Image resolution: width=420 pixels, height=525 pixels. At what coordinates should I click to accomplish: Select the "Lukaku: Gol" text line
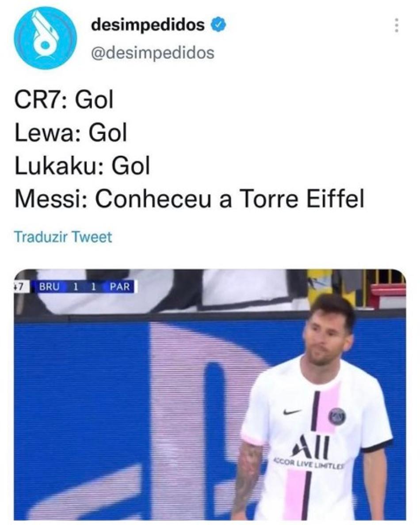point(82,165)
